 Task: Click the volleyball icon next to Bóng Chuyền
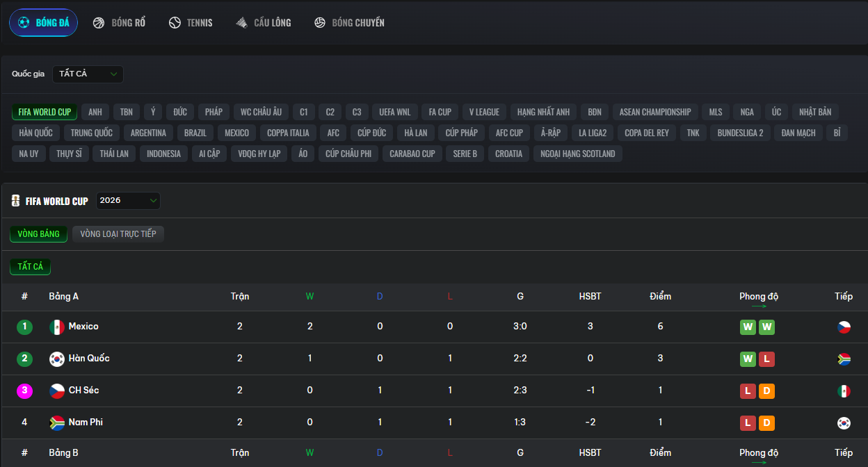coord(320,23)
